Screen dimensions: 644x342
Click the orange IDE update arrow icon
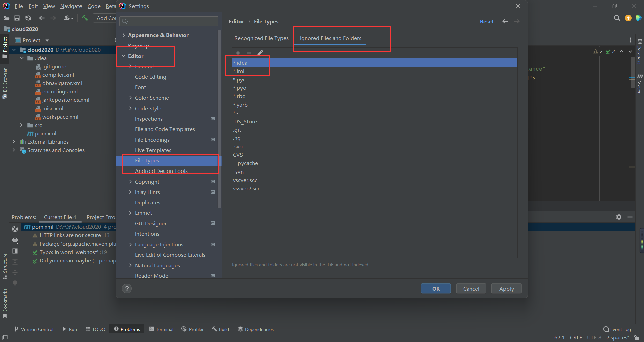point(628,18)
